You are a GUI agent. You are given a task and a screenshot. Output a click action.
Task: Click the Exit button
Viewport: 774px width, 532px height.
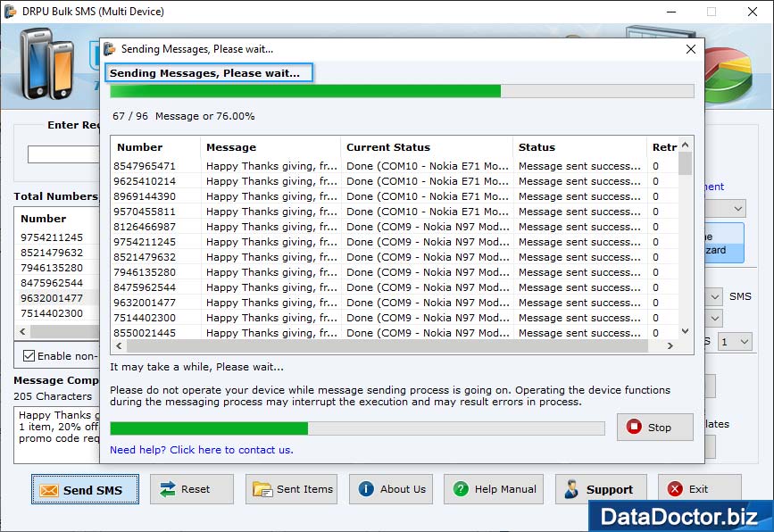click(700, 489)
